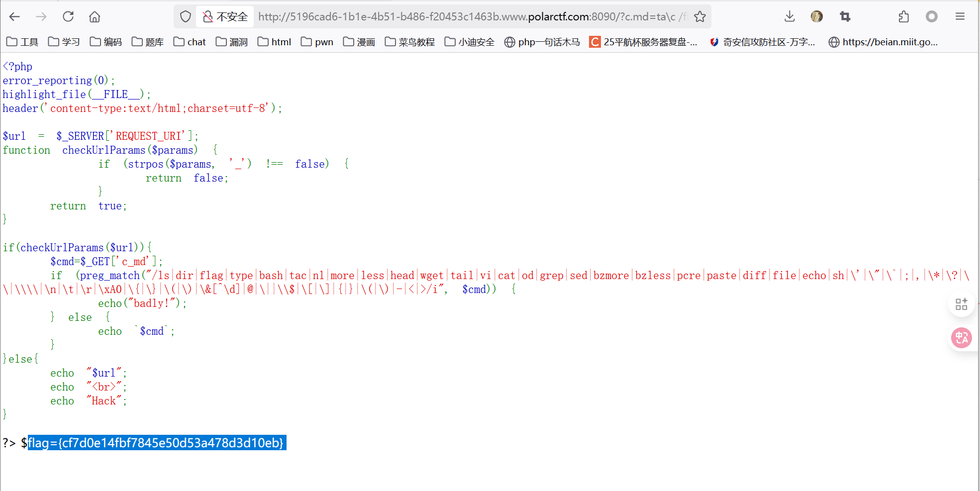Click the 'return true;' line
Screen dimensions: 980x491
point(89,206)
